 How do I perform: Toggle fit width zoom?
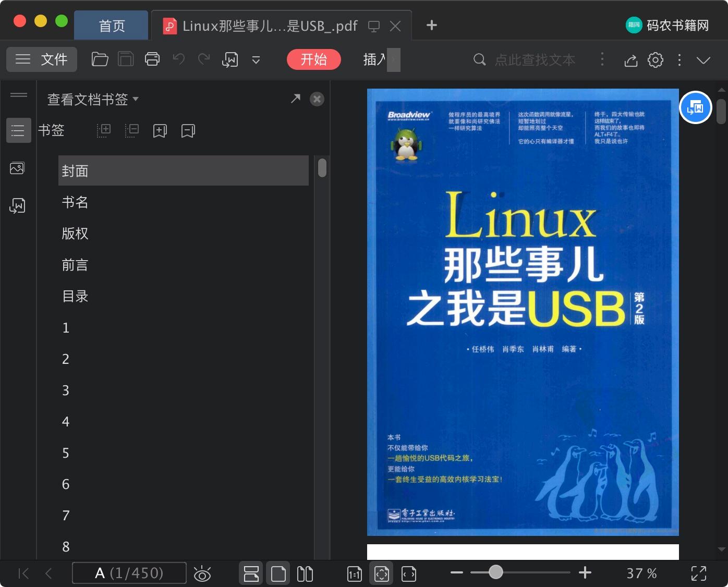(409, 574)
